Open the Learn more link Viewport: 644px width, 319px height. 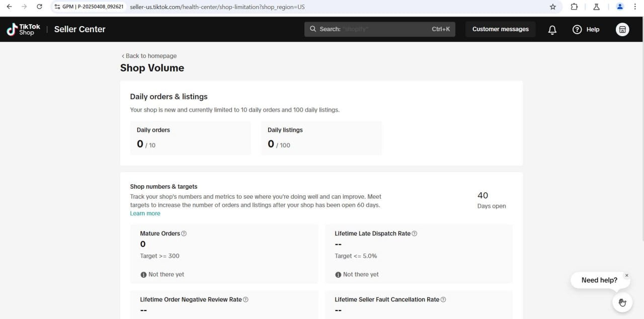click(x=145, y=213)
